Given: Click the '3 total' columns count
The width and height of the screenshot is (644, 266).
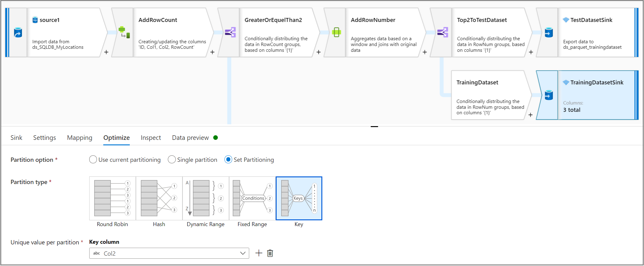Looking at the screenshot, I should [x=572, y=110].
